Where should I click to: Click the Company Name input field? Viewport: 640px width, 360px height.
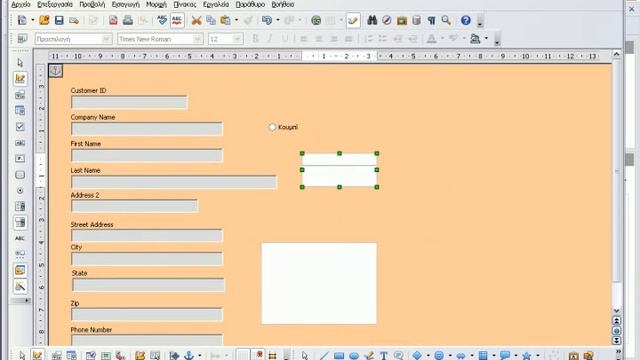click(x=147, y=129)
